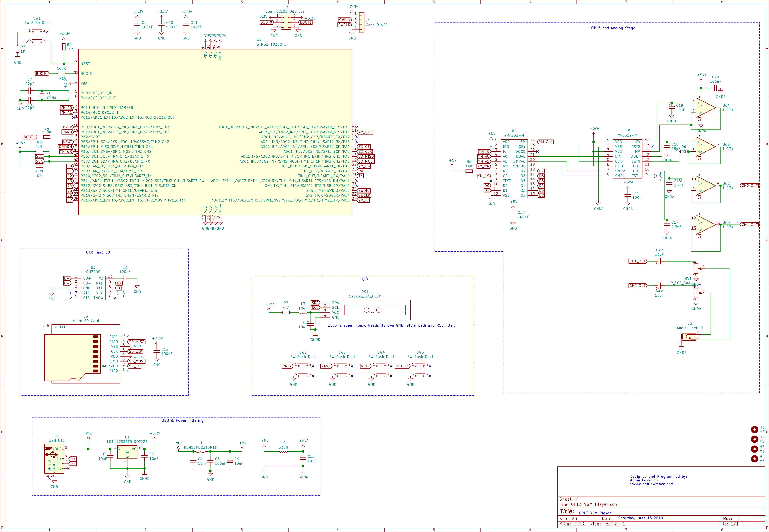The height and width of the screenshot is (532, 769).
Task: Select the Y1 8MHz crystal symbol
Action: [x=42, y=96]
